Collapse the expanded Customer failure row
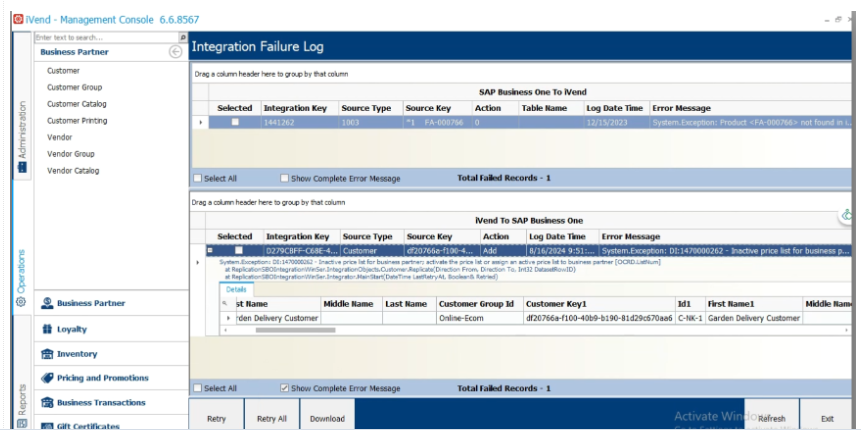This screenshot has width=861, height=436. (210, 250)
